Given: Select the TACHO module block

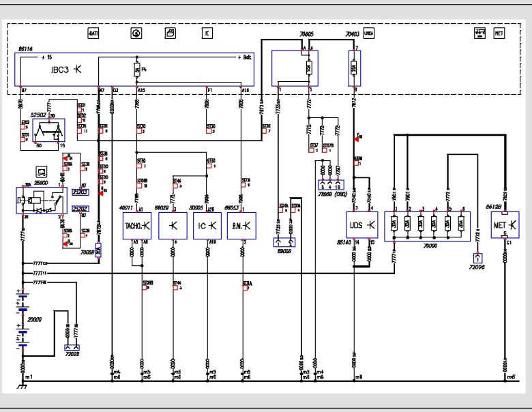Looking at the screenshot, I should 138,226.
